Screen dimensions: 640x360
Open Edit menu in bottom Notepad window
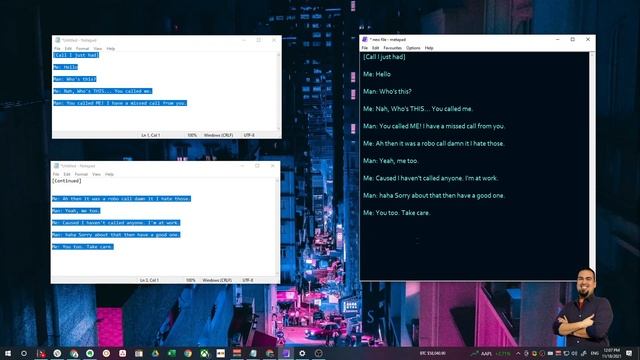pyautogui.click(x=67, y=174)
